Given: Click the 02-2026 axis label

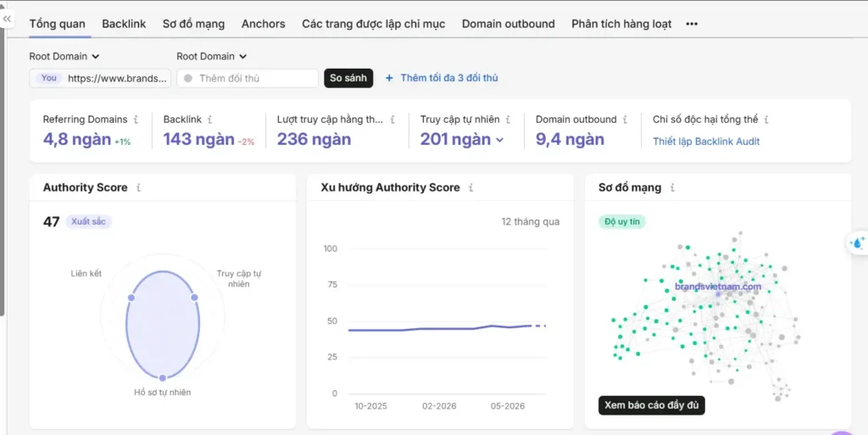Looking at the screenshot, I should (440, 406).
